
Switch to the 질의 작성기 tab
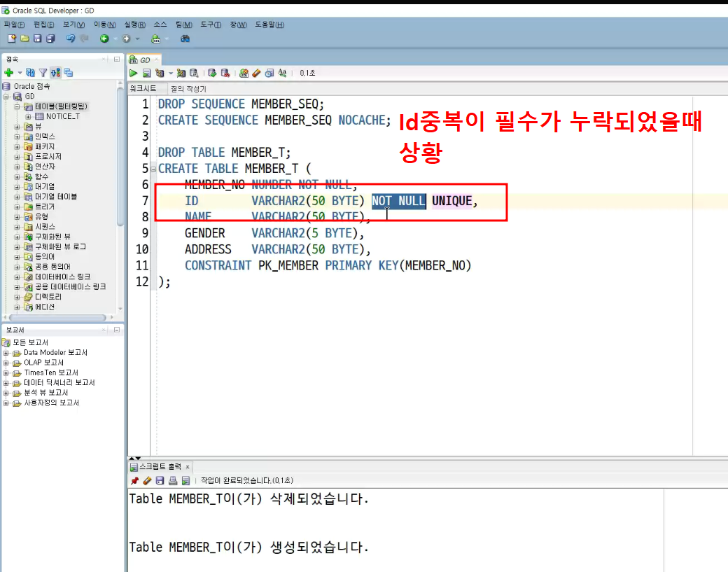(x=188, y=89)
